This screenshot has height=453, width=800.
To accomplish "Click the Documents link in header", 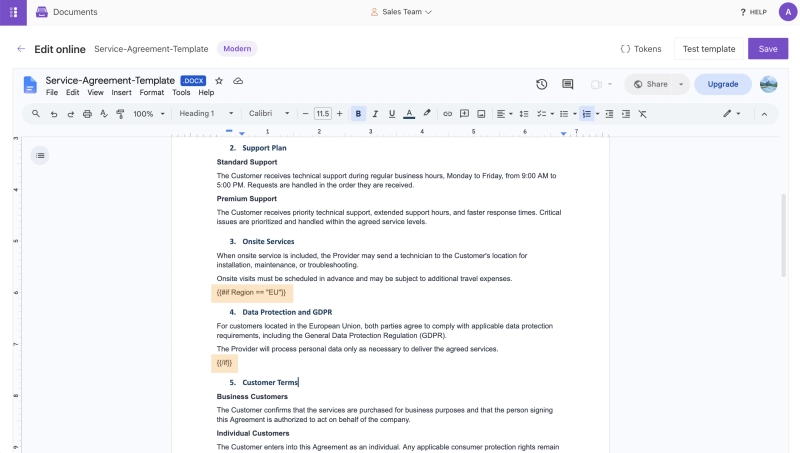I will point(67,12).
